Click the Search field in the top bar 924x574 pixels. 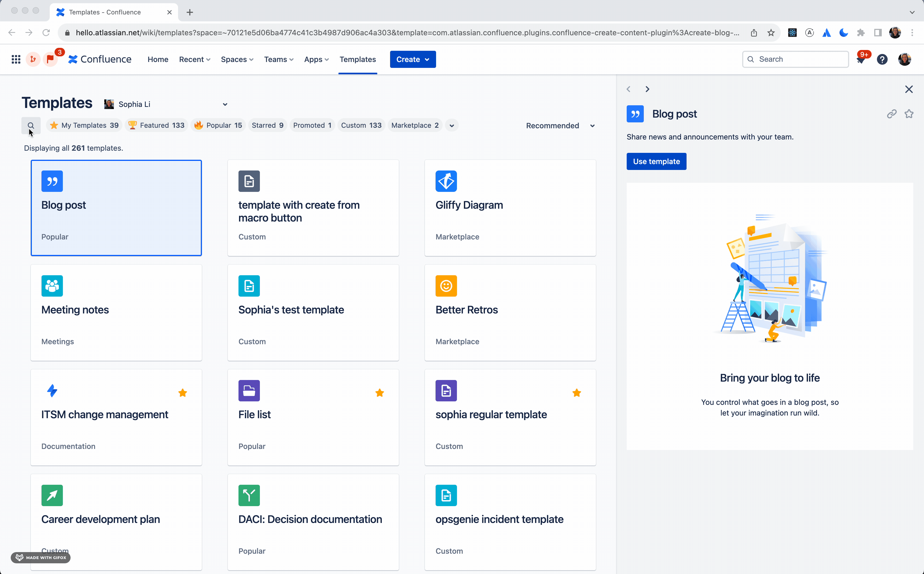pos(795,59)
